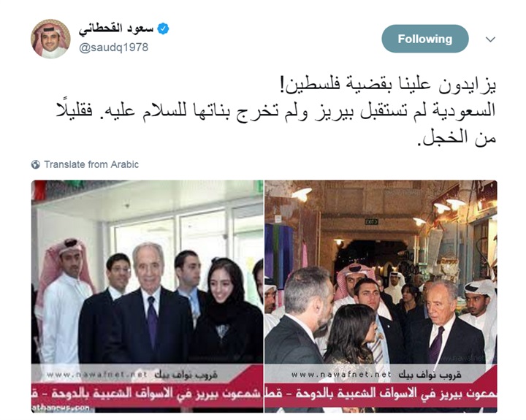This screenshot has width=526, height=420.
Task: Click the tweet line starting with السعودية
Action: [x=275, y=111]
